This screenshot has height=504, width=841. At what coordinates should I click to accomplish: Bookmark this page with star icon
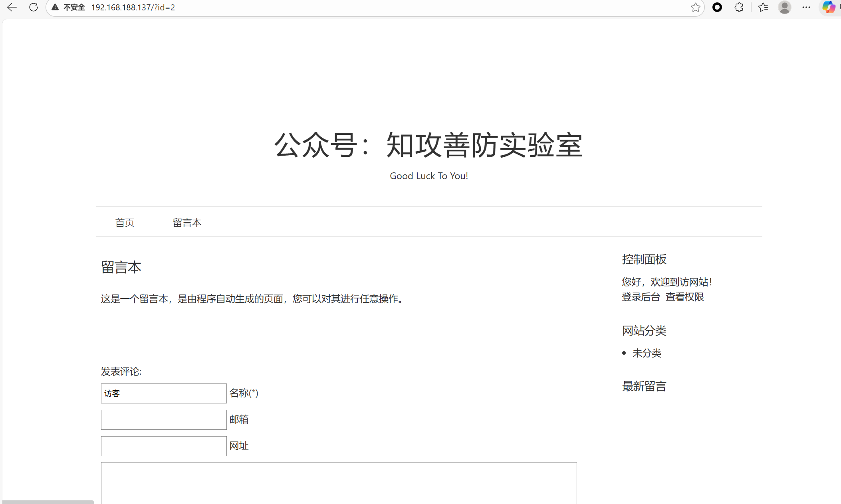(695, 7)
